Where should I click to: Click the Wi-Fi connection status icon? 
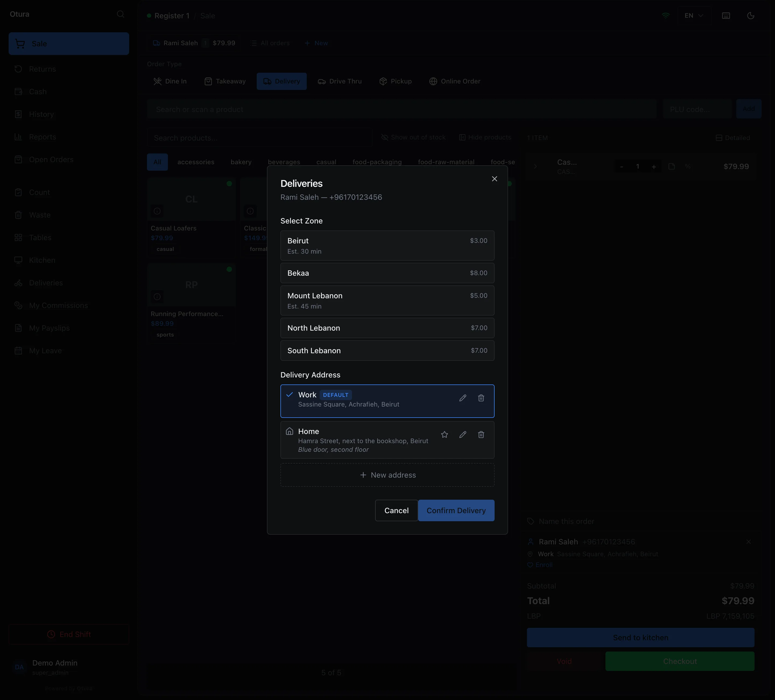[x=665, y=16]
